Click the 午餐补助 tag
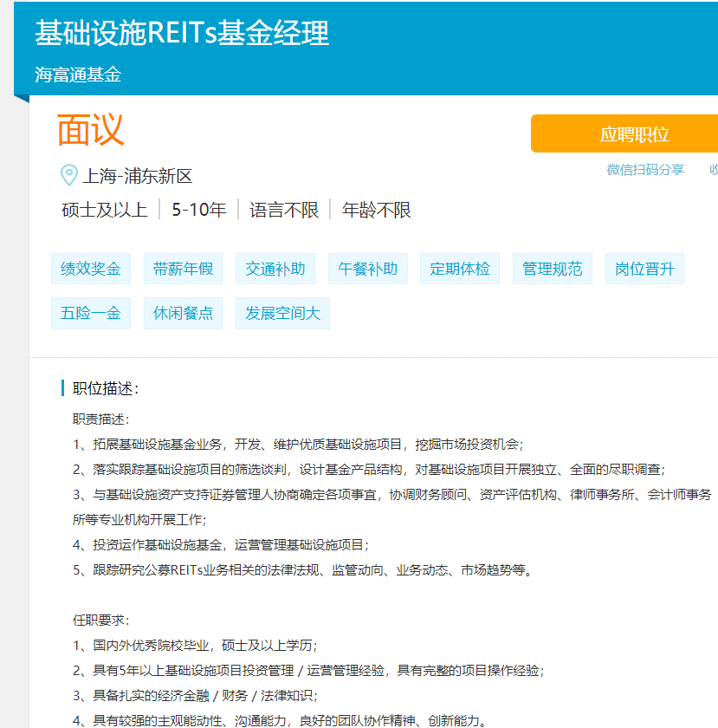This screenshot has width=718, height=728. [367, 268]
